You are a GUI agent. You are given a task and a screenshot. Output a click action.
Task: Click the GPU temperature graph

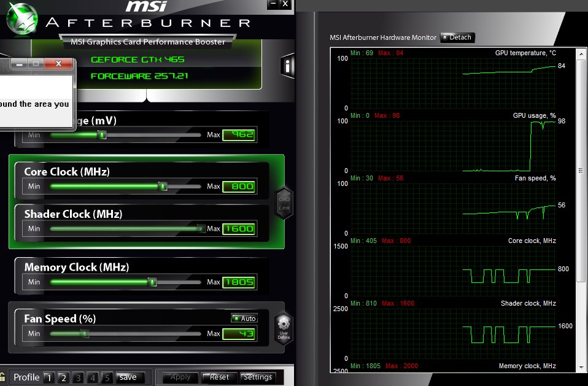tap(452, 83)
